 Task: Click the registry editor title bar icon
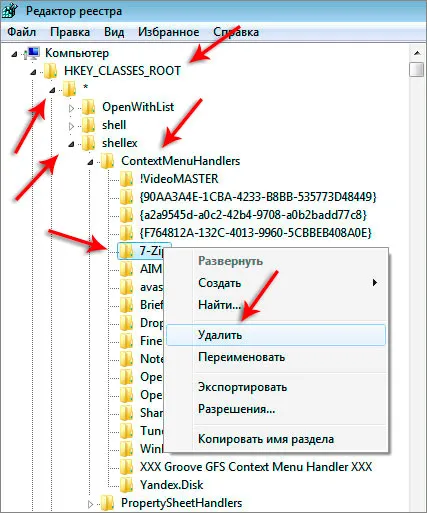[10, 11]
